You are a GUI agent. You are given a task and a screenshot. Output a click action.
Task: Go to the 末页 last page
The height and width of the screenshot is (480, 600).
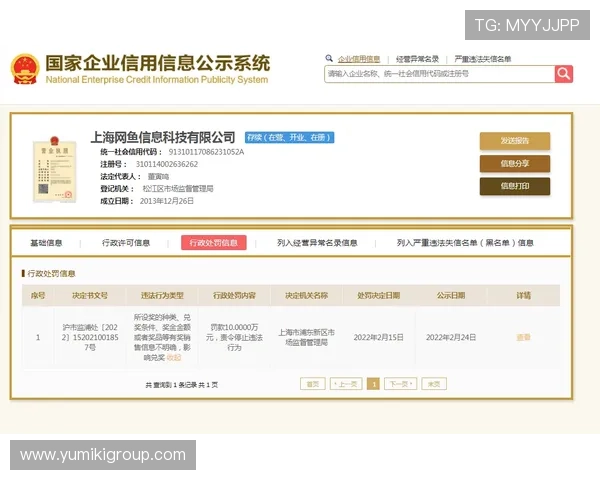(434, 384)
